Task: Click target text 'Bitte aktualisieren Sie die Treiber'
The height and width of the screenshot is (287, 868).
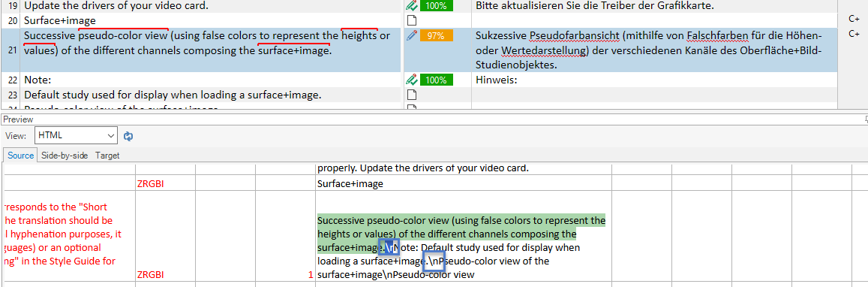Action: pos(594,6)
